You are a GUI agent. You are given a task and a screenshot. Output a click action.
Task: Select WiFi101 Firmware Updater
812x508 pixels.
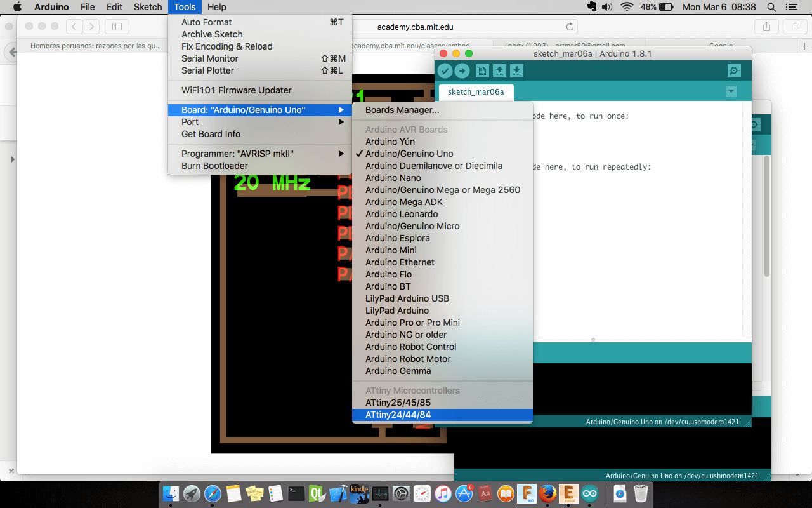click(x=260, y=90)
